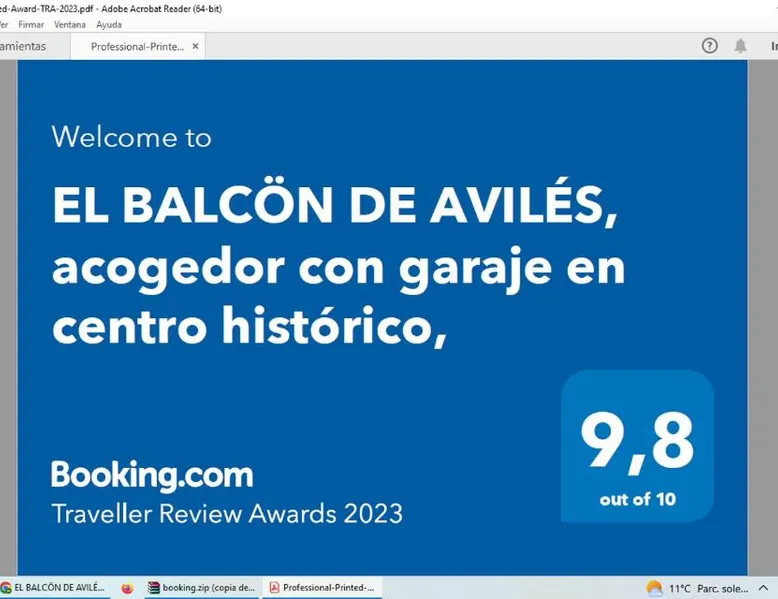Open the Ayuda menu

[109, 24]
